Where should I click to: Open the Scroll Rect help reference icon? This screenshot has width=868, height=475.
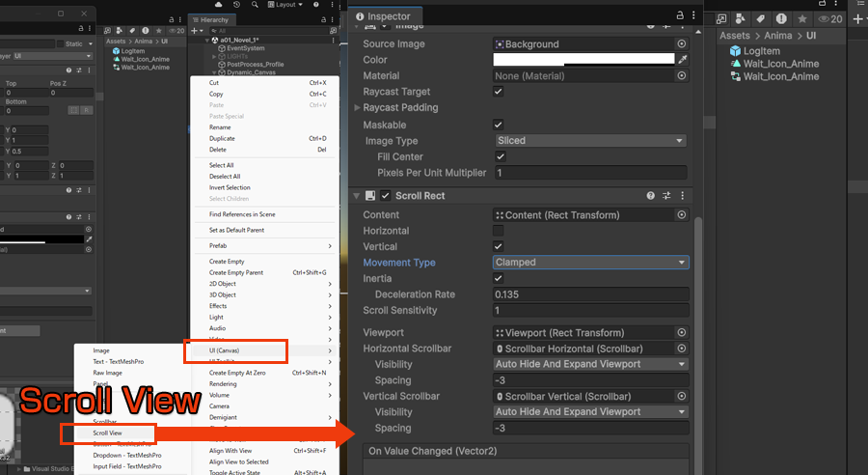click(650, 196)
